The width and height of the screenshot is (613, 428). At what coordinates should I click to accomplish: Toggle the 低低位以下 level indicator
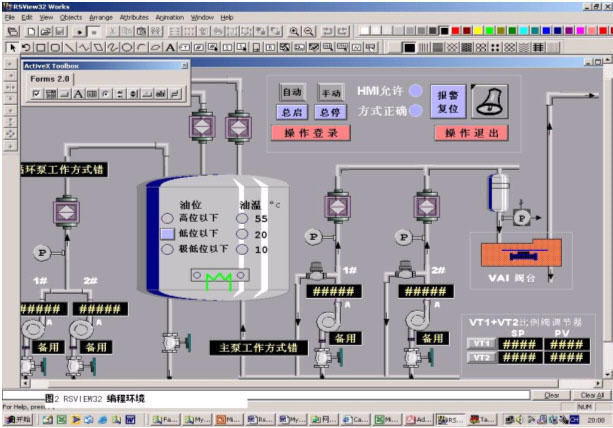pos(167,233)
